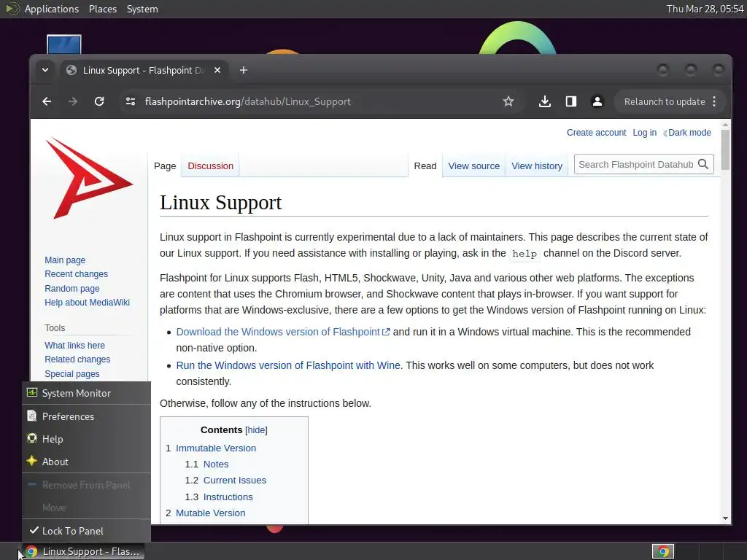This screenshot has height=560, width=747.
Task: Click the Preferences menu icon
Action: (x=32, y=416)
